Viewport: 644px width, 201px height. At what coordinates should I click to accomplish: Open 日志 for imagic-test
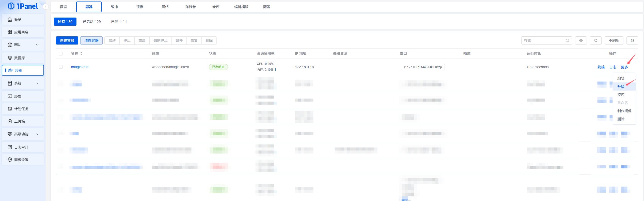(x=613, y=67)
